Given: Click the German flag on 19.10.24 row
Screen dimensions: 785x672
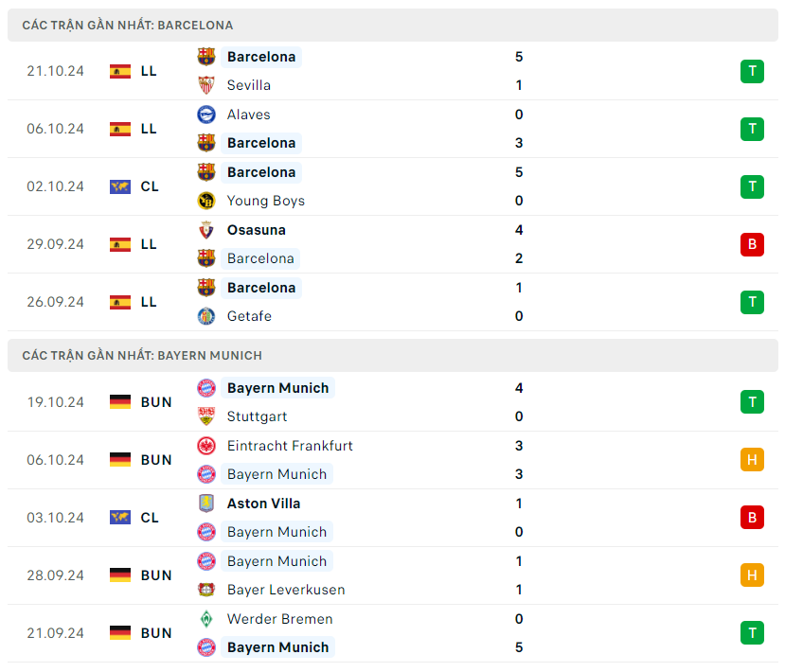Looking at the screenshot, I should (x=120, y=402).
